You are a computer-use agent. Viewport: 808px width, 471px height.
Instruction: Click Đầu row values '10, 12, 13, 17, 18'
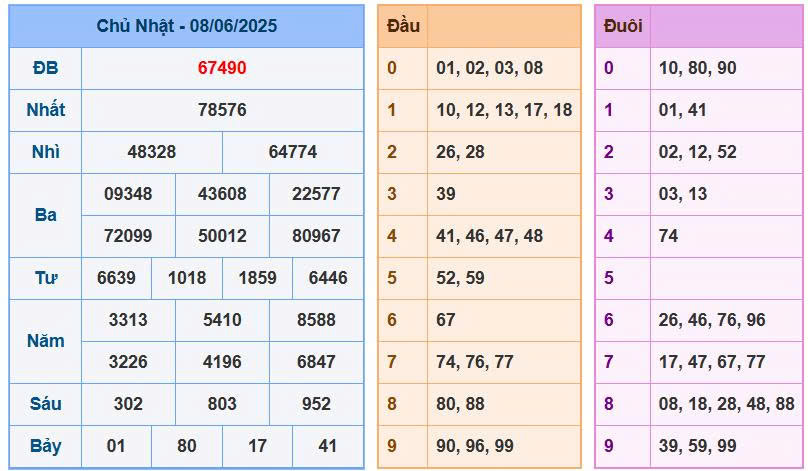[x=504, y=110]
